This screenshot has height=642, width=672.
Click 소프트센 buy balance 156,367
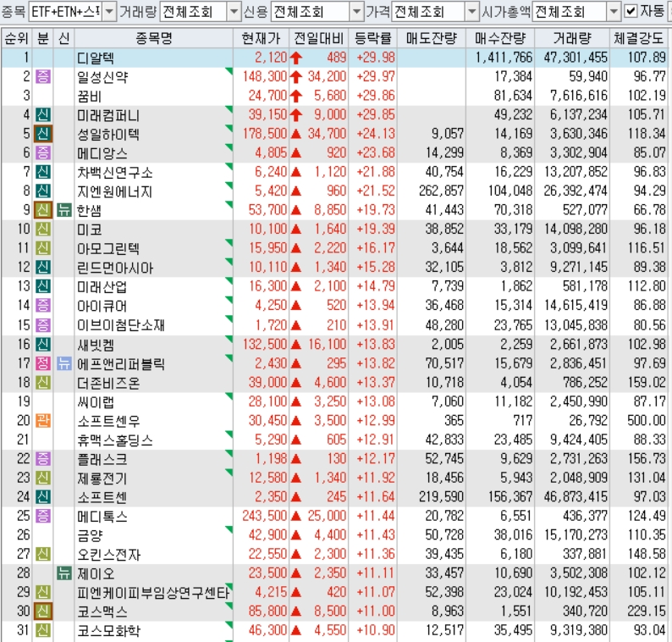pos(510,496)
